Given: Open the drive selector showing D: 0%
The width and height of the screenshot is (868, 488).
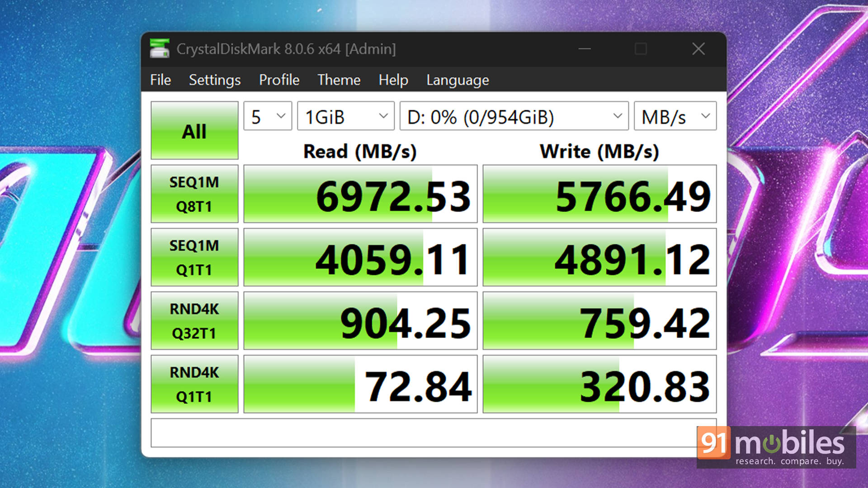Looking at the screenshot, I should 514,116.
